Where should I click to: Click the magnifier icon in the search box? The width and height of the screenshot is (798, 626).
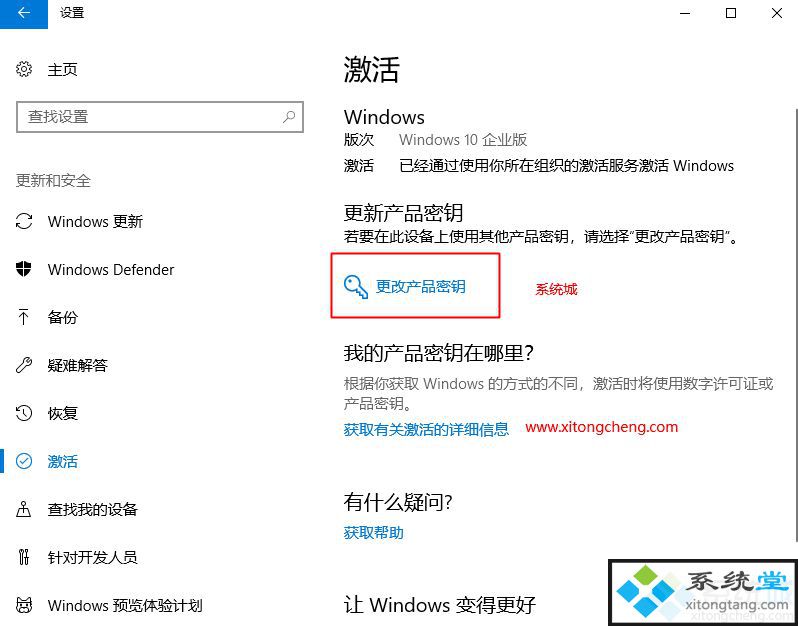(289, 117)
